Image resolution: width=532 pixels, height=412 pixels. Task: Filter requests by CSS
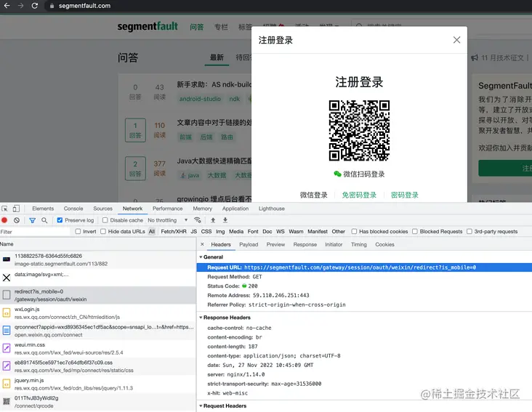coord(206,231)
